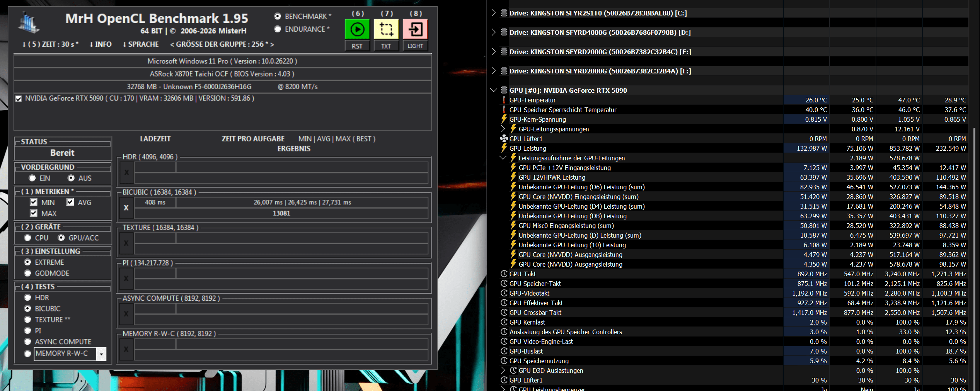This screenshot has height=391, width=980.
Task: Click the clock icon beside GPU Speichernutzung
Action: pos(504,361)
